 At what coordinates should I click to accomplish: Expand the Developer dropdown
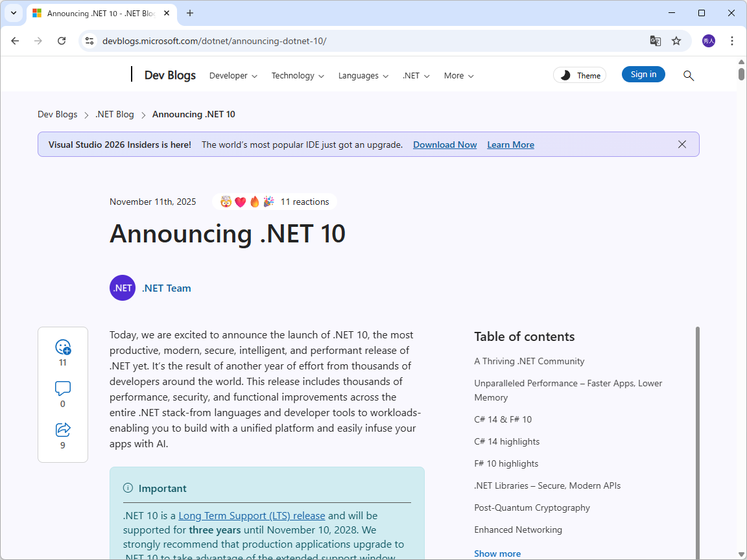tap(233, 75)
